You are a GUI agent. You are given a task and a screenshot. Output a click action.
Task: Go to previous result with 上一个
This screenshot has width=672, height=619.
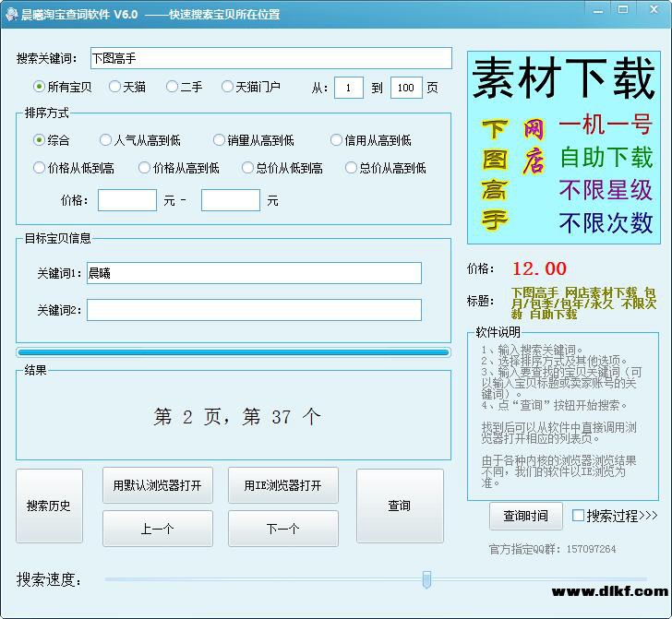[157, 529]
